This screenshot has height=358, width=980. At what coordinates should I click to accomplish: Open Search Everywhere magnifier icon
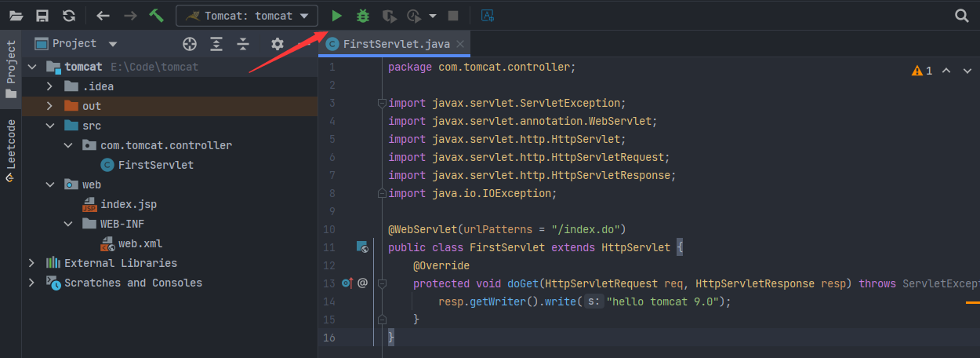962,15
